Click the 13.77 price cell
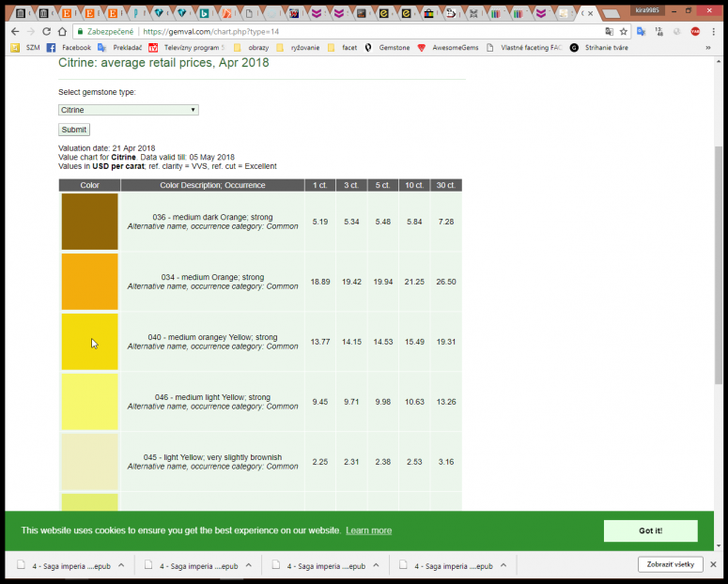Viewport: 728px width, 584px height. [x=320, y=342]
